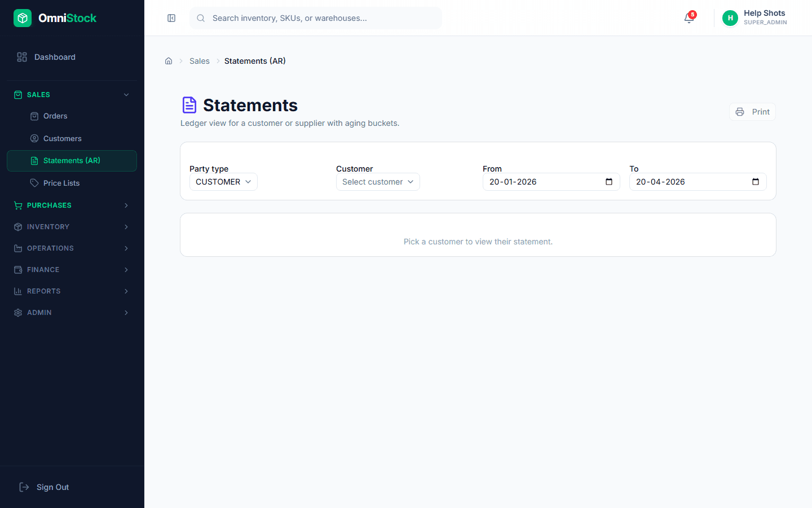The width and height of the screenshot is (812, 508).
Task: Click the FINANCE section label
Action: click(x=43, y=270)
